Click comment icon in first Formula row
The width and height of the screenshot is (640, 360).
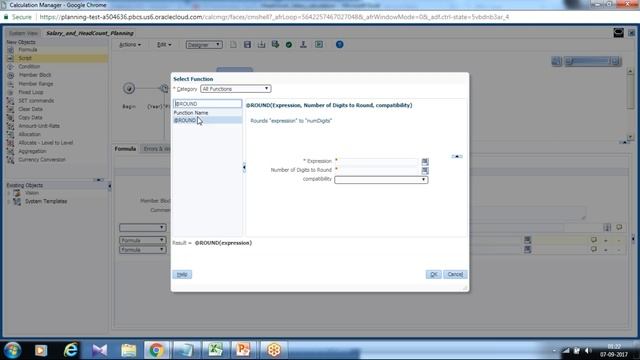tap(593, 240)
